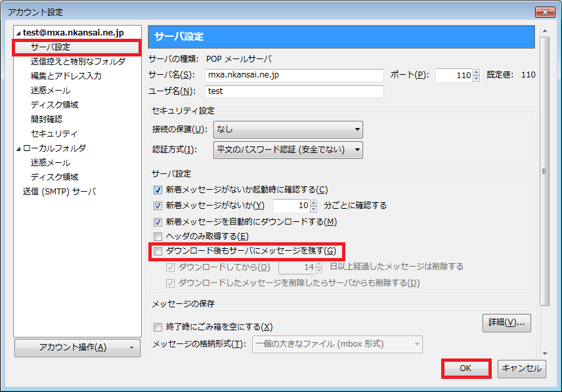The image size is (562, 392).
Task: Click the scrollbar down arrow
Action: pyautogui.click(x=545, y=354)
